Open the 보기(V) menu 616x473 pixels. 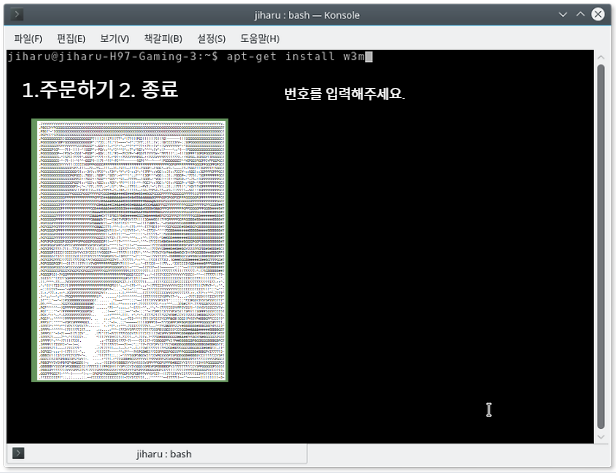click(114, 38)
